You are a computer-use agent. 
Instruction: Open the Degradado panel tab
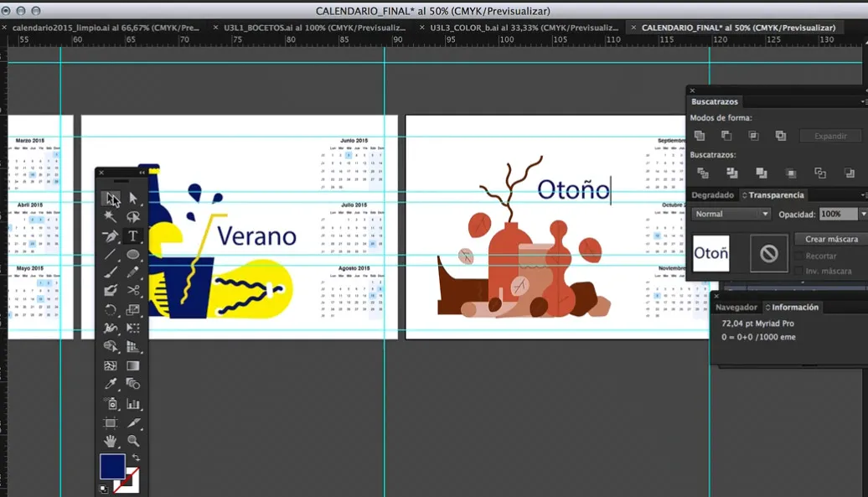tap(712, 195)
